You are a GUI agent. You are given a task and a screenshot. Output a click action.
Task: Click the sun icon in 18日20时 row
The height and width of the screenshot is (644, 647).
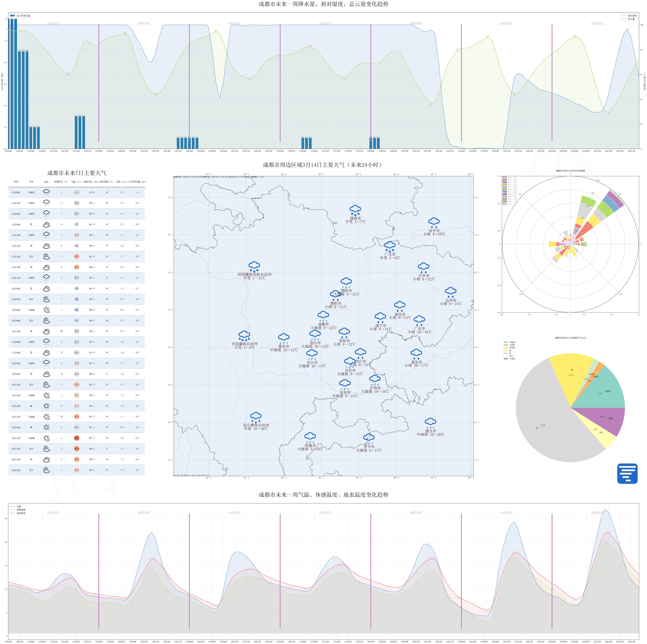pos(46,406)
